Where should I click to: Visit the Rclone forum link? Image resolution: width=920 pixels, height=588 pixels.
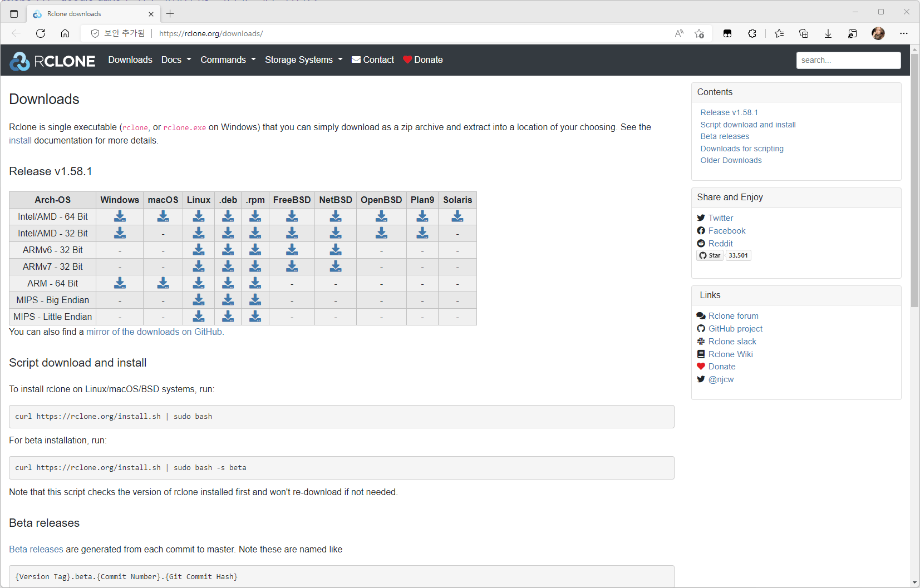point(734,316)
